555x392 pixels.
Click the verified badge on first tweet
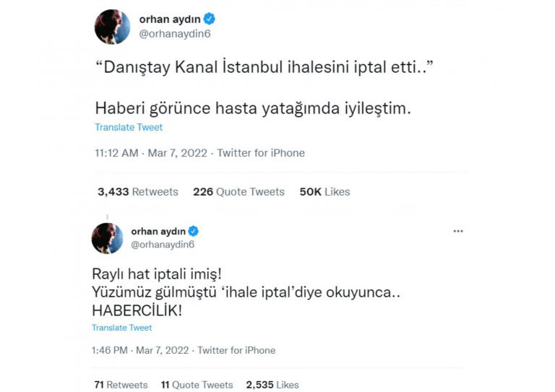tap(209, 19)
